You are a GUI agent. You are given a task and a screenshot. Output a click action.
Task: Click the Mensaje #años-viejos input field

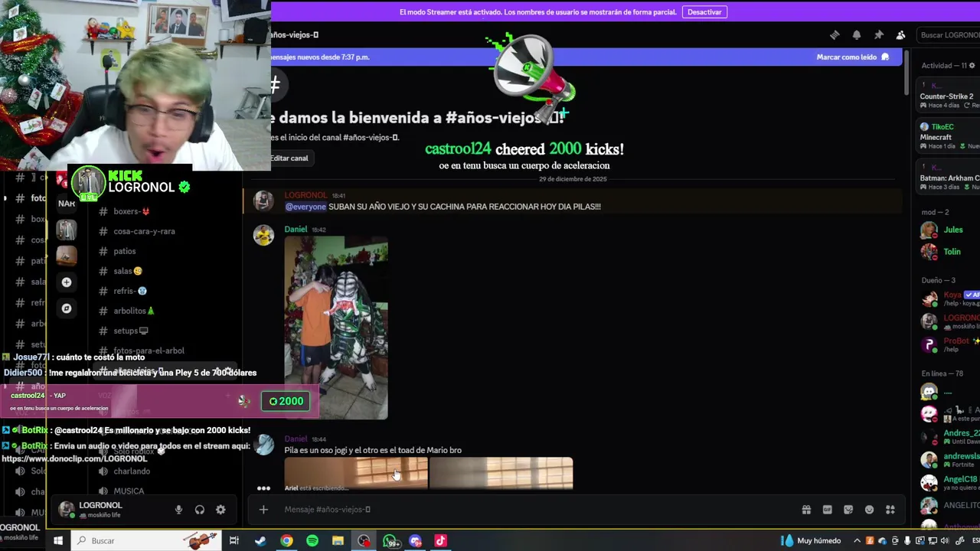(x=536, y=510)
